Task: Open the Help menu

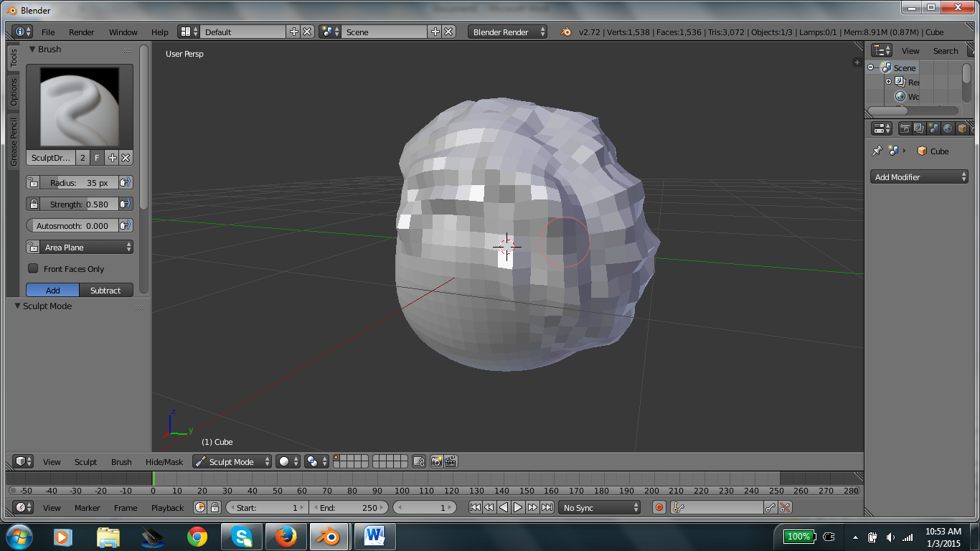Action: (x=160, y=32)
